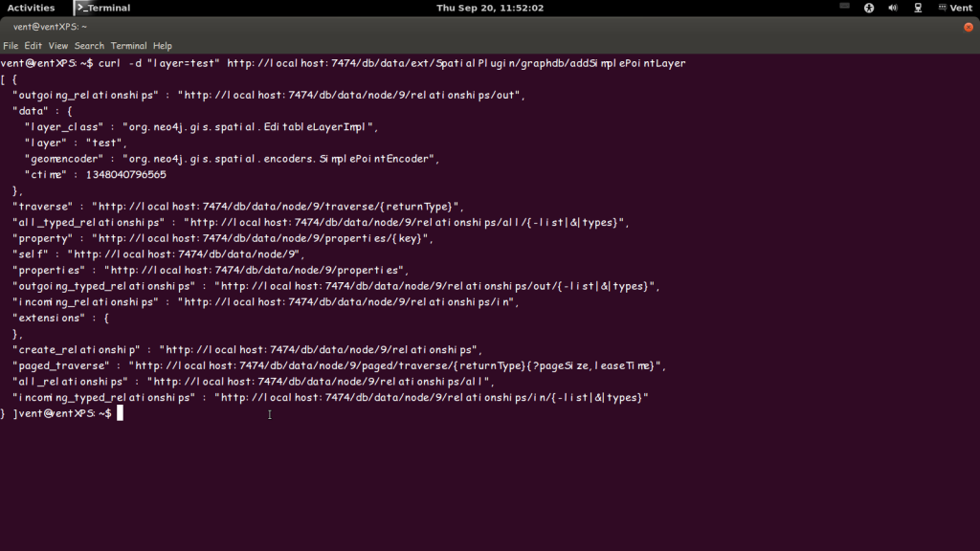The image size is (980, 551).
Task: Open the Help menu
Action: coord(163,46)
